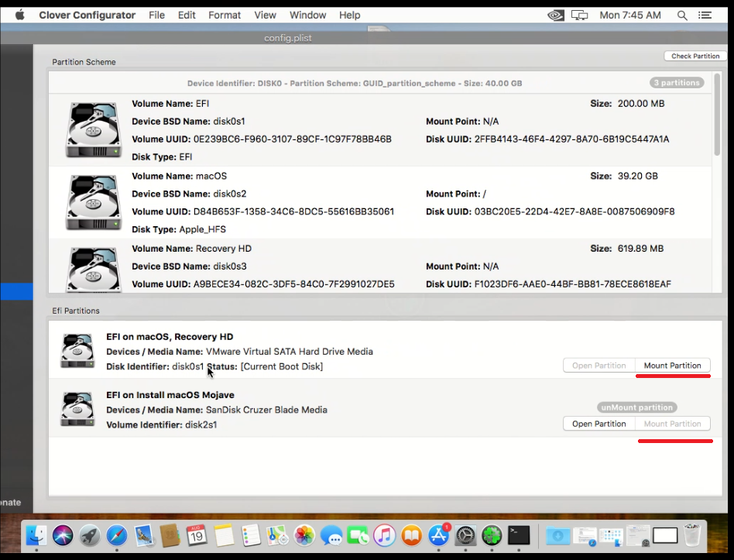Open Notification Center list icon
Screen dimensions: 734x560
tap(705, 15)
